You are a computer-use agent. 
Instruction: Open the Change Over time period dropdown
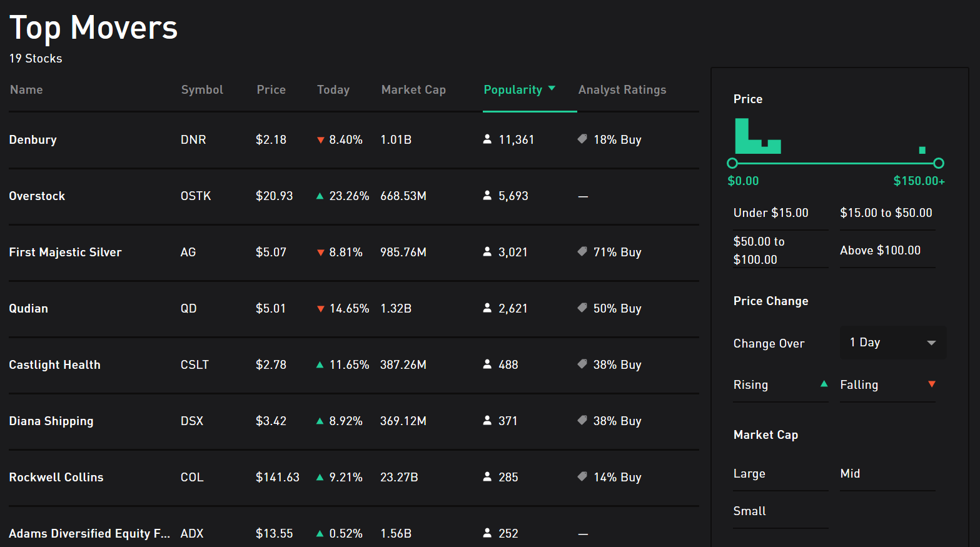892,342
